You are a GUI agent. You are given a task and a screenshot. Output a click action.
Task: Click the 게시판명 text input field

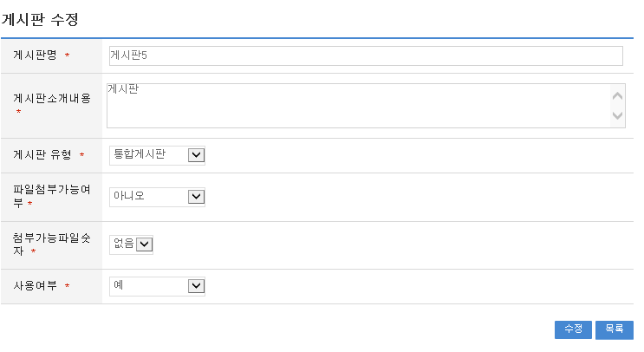point(365,55)
